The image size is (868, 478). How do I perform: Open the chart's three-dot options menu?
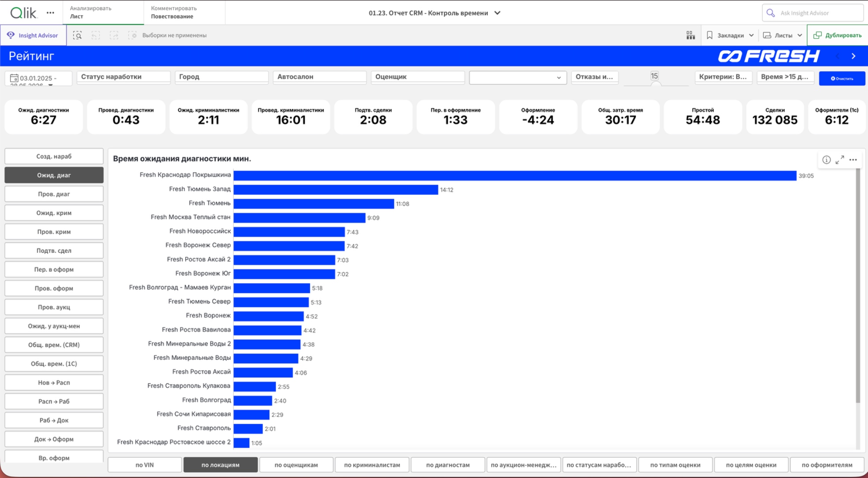[x=853, y=160]
